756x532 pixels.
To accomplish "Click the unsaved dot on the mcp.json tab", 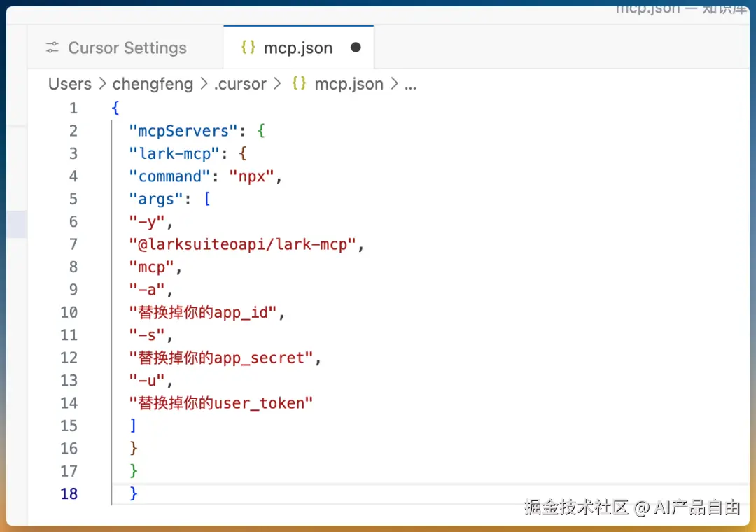I will pyautogui.click(x=356, y=48).
